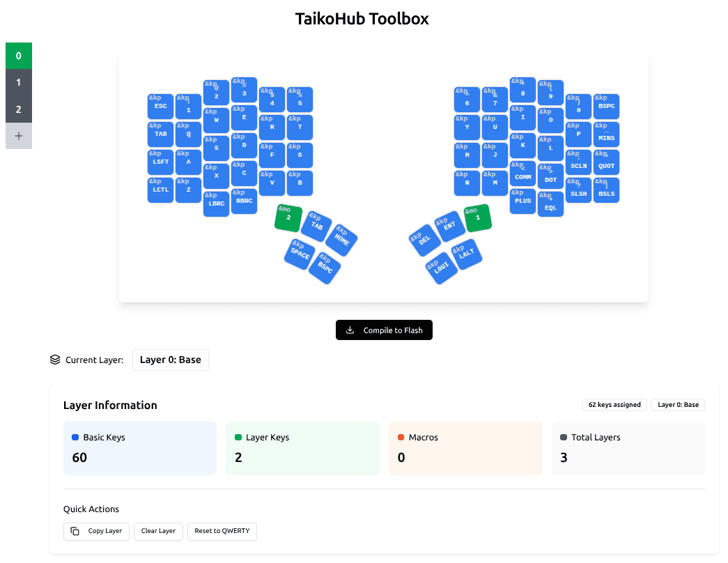728x563 pixels.
Task: Click the SPACE thumb key
Action: [300, 254]
